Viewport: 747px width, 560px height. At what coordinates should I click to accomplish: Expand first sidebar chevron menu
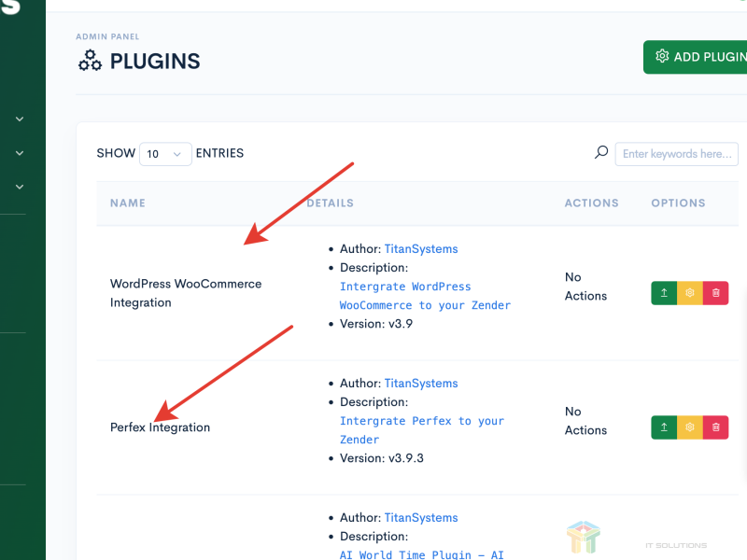(x=20, y=119)
